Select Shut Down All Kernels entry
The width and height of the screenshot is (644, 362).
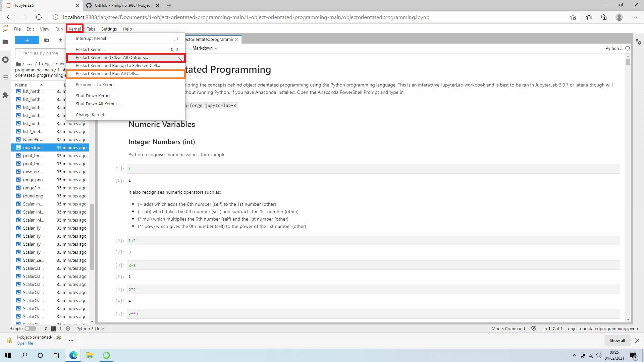(125, 104)
